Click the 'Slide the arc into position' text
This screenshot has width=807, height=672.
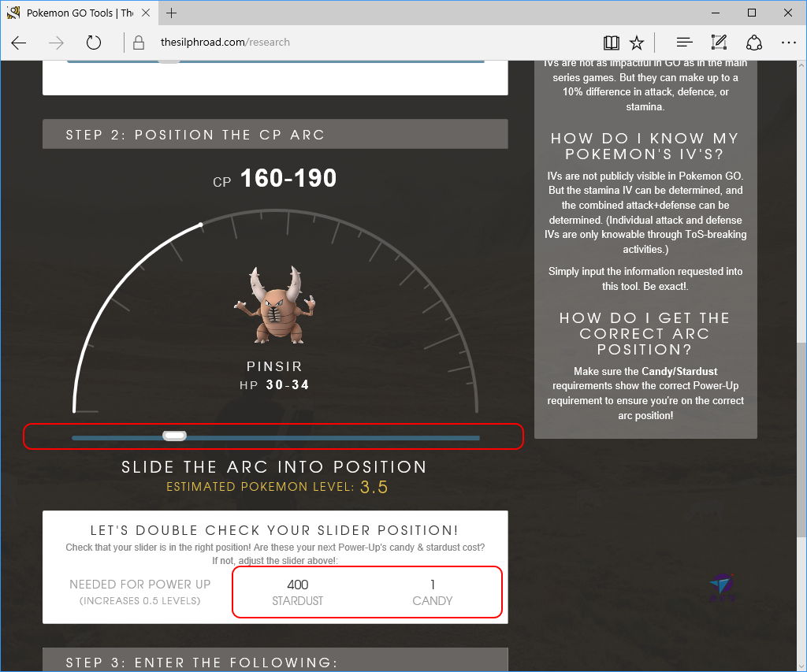[274, 466]
